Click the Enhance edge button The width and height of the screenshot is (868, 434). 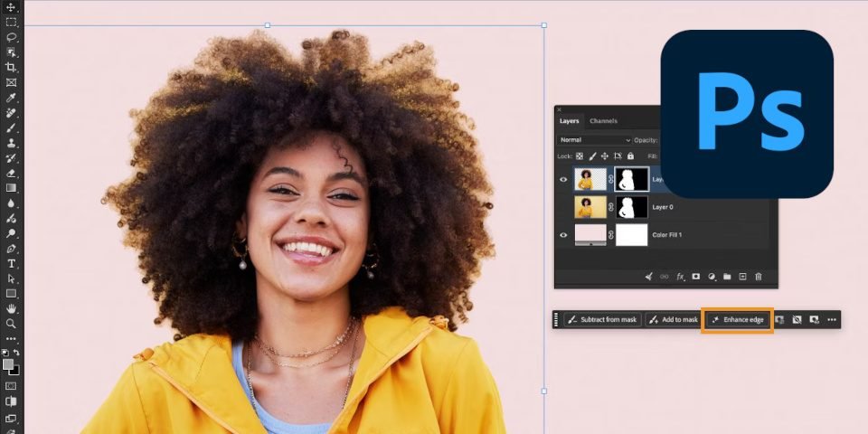click(x=738, y=319)
